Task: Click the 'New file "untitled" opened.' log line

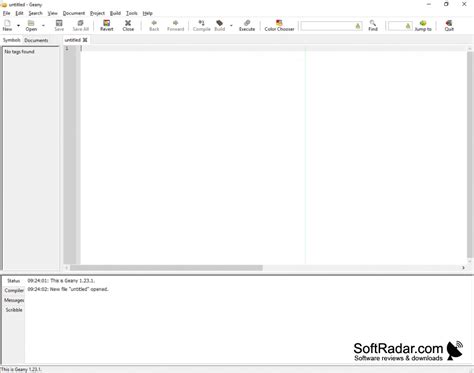Action: (x=68, y=289)
